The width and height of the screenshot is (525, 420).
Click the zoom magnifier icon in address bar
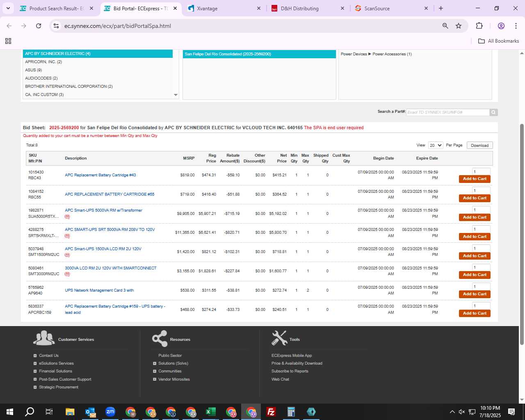coord(445,26)
